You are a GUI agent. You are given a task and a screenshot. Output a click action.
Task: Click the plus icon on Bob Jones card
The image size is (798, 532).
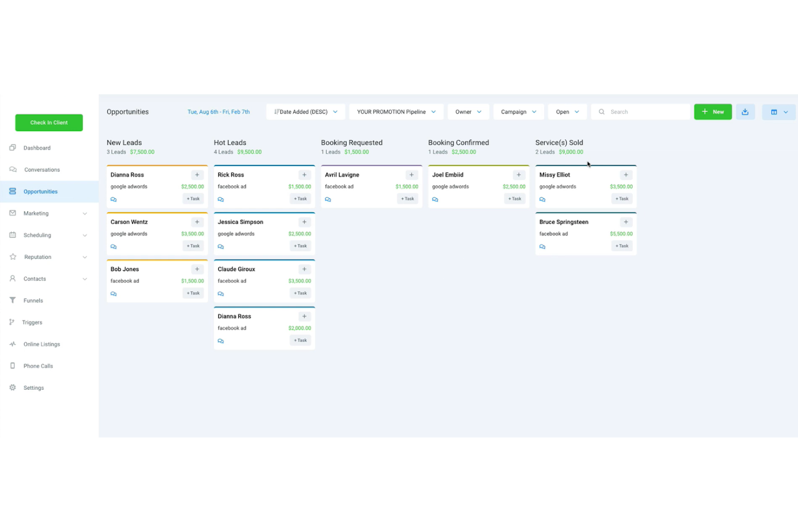[x=197, y=269]
